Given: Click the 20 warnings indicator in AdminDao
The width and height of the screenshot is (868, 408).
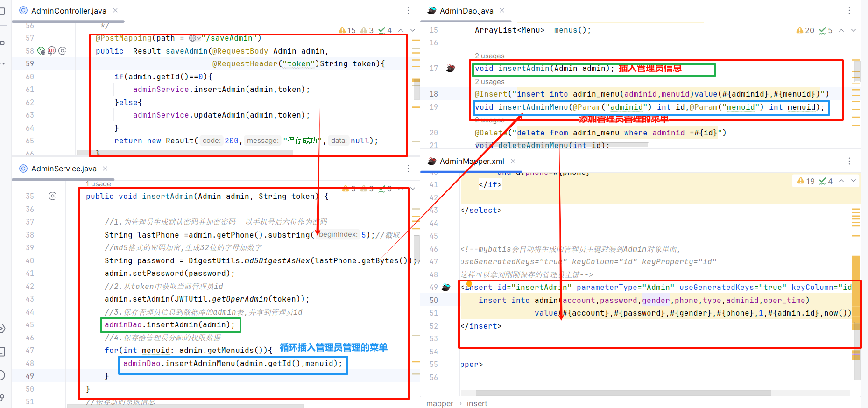Looking at the screenshot, I should point(805,30).
